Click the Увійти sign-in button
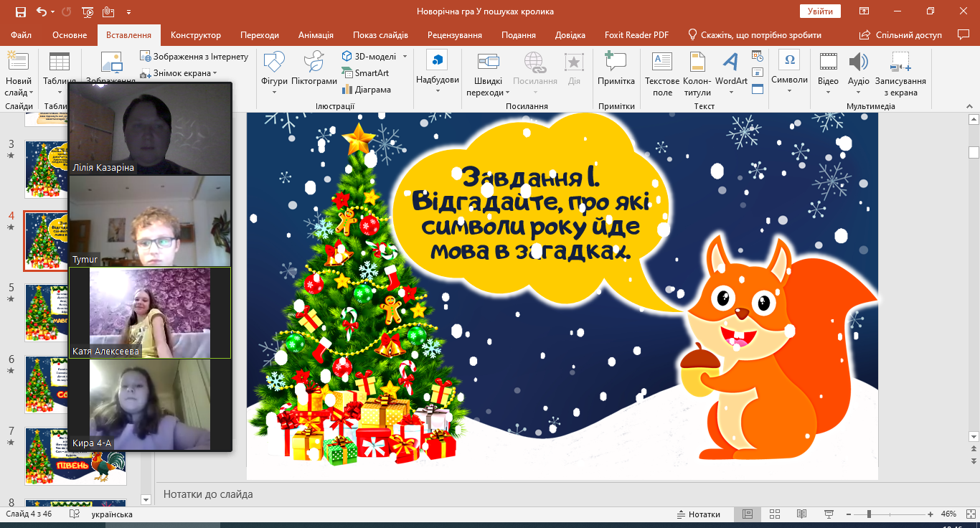This screenshot has height=528, width=980. (820, 11)
